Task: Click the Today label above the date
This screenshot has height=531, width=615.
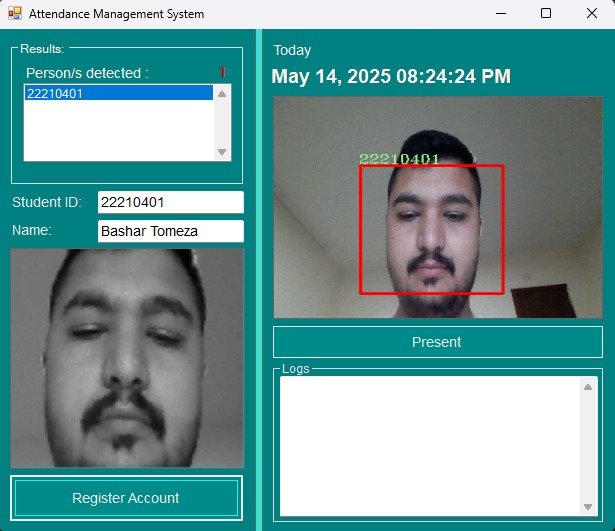Action: click(292, 50)
